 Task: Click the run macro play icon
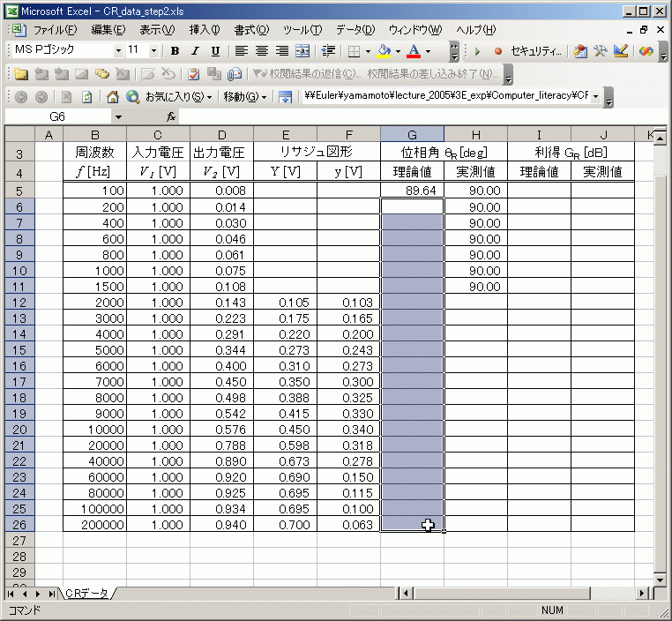[x=477, y=51]
